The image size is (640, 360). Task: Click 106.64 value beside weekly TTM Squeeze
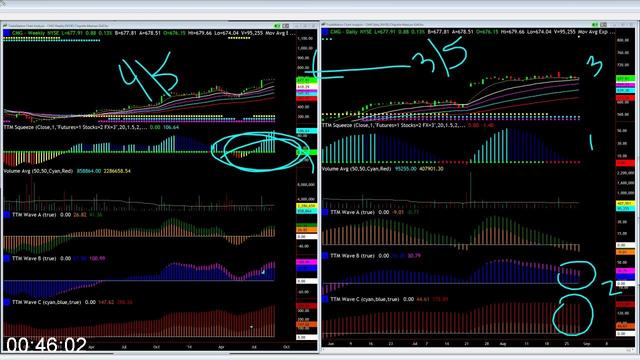(x=171, y=127)
